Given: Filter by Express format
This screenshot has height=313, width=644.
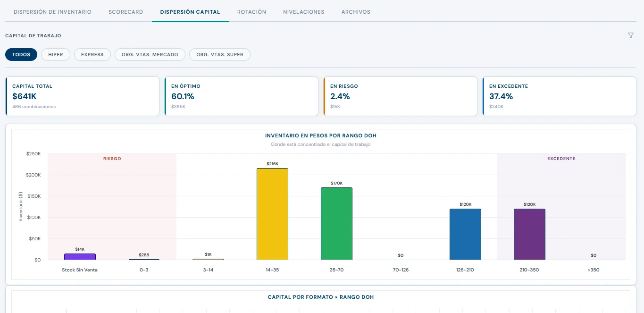Looking at the screenshot, I should pyautogui.click(x=92, y=55).
